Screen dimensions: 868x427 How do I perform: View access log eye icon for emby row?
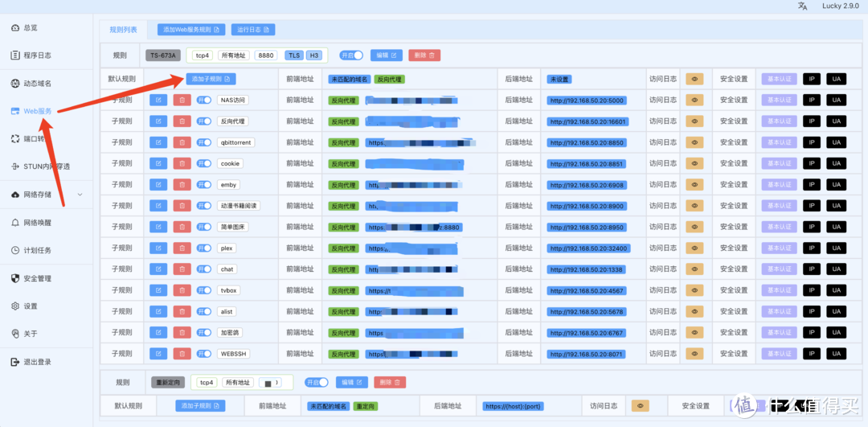[x=694, y=185]
